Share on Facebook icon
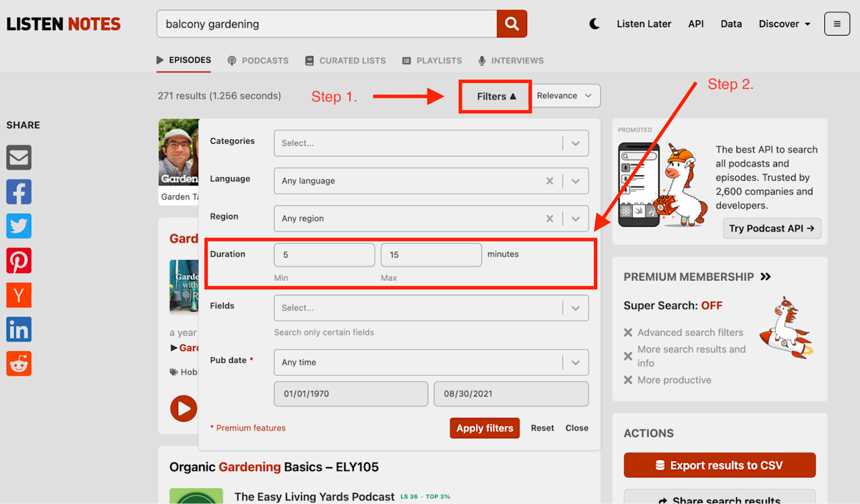 pos(19,192)
